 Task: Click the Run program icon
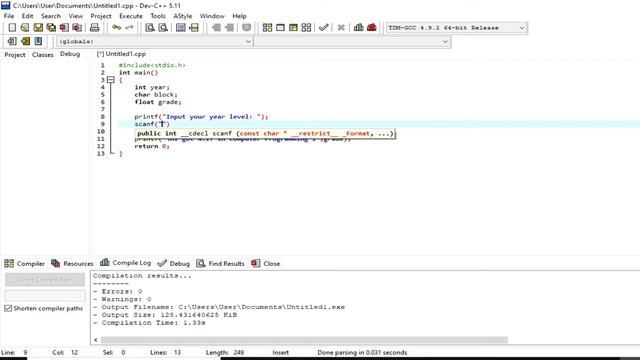point(280,27)
